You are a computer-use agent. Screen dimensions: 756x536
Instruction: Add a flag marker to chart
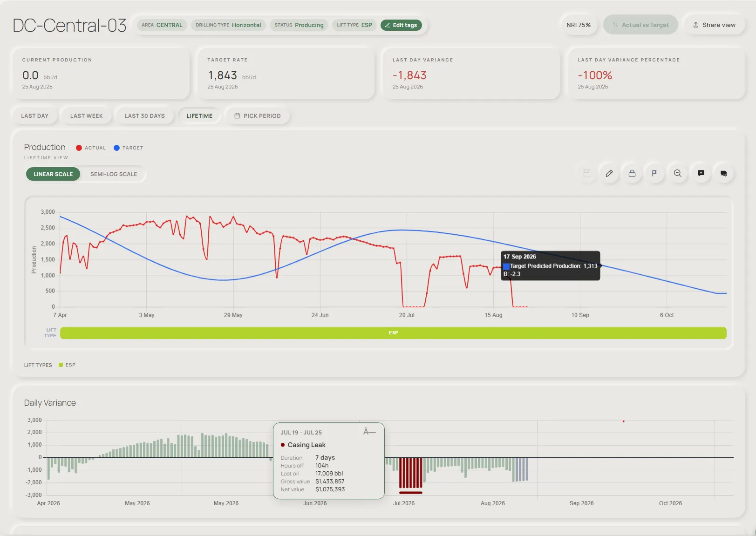[654, 173]
